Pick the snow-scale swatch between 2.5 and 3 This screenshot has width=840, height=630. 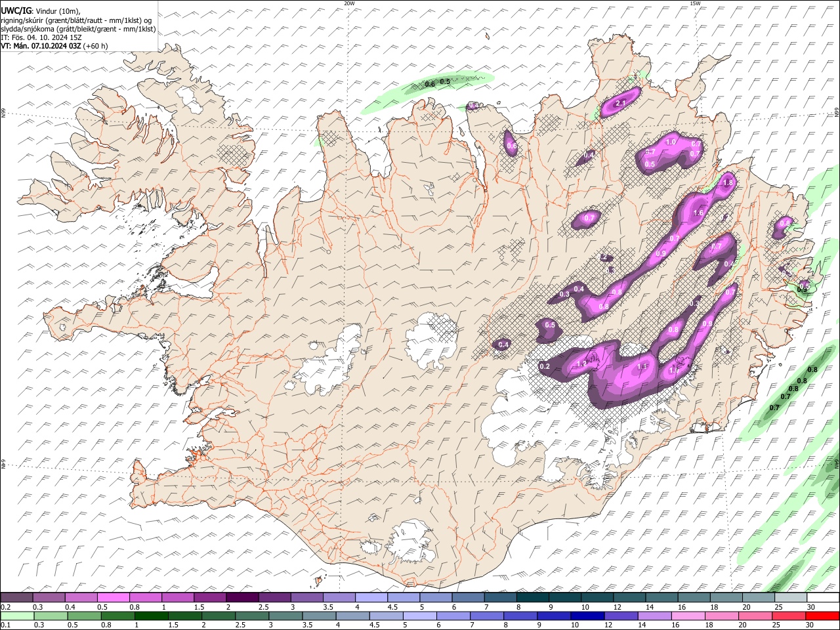pos(274,597)
